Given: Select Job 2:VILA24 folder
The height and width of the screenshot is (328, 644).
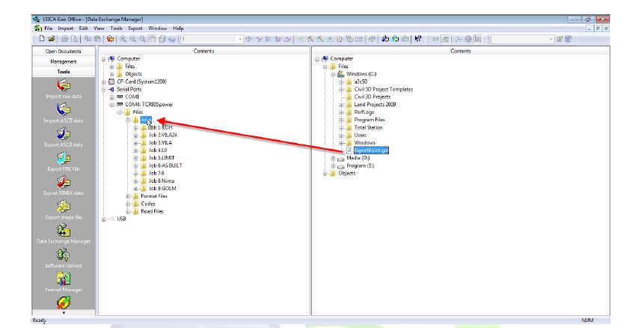Looking at the screenshot, I should point(162,136).
